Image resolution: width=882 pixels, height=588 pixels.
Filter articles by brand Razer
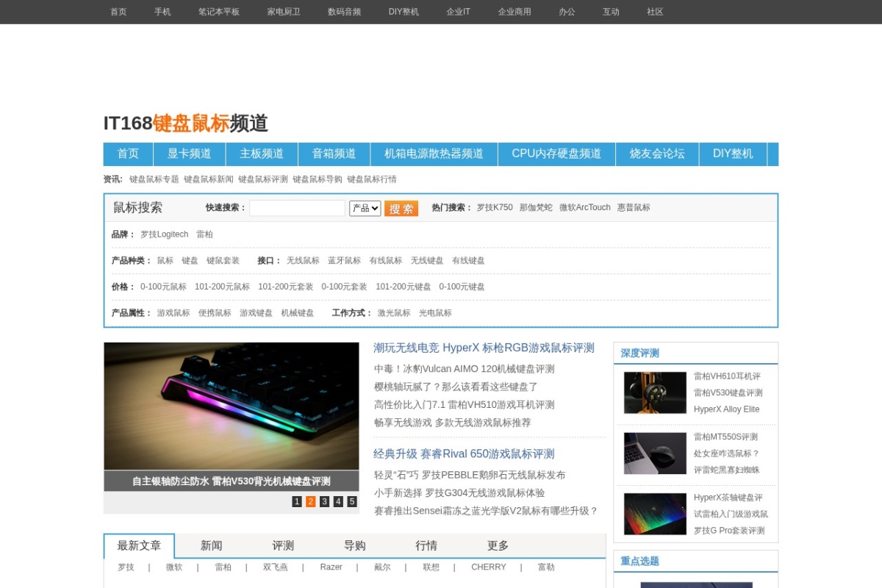click(x=331, y=567)
